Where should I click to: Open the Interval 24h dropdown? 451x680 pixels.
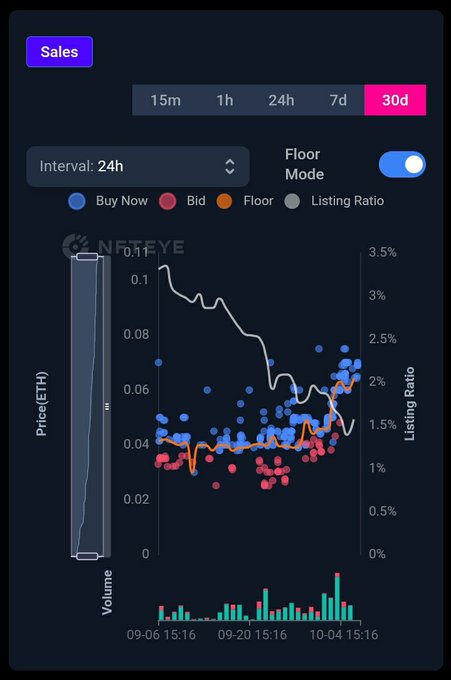click(x=138, y=167)
